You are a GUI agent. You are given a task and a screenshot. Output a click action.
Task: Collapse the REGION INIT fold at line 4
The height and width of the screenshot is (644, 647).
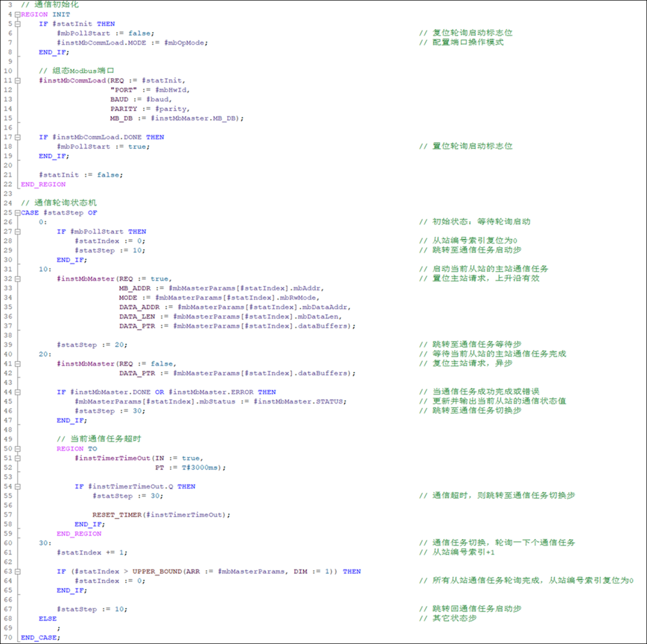[17, 14]
